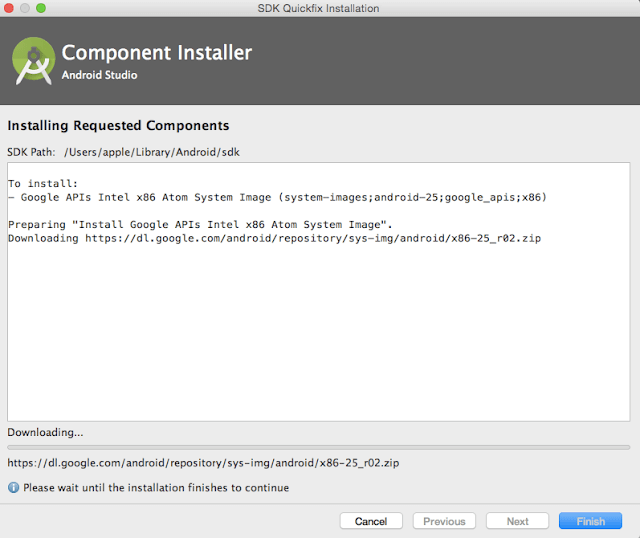Click the x86-25_r02.zip URL below progress bar

point(203,463)
